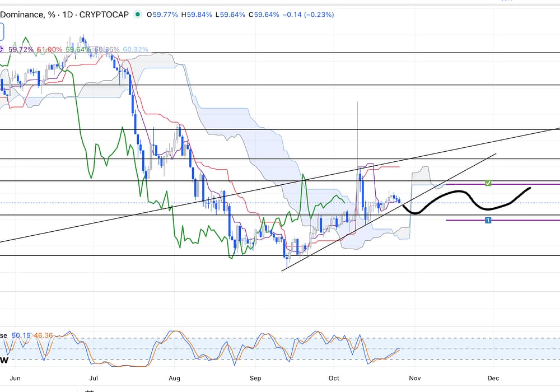The image size is (560, 392).
Task: Click the tall October spike candle wick
Action: tap(357, 129)
